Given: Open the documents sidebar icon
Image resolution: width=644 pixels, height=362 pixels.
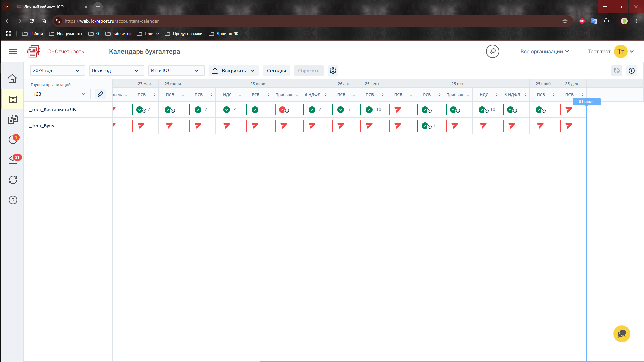Looking at the screenshot, I should coord(13,119).
